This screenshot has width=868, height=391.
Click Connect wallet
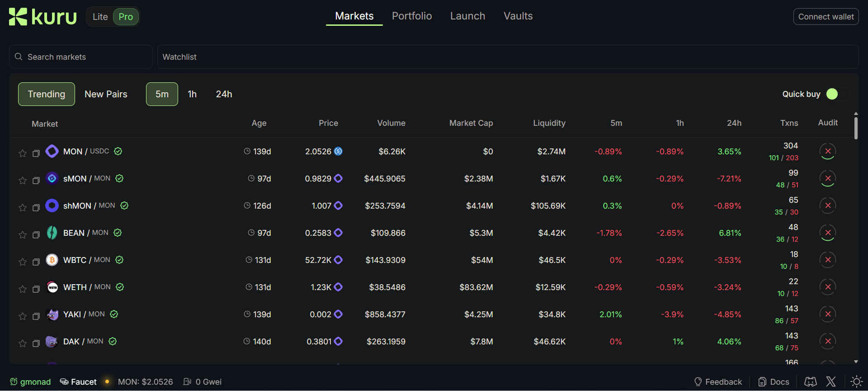tap(826, 17)
